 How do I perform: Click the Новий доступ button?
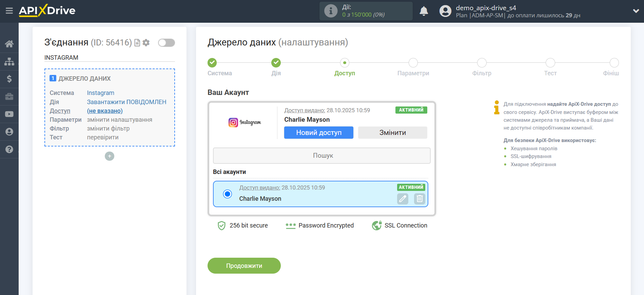[x=318, y=133]
